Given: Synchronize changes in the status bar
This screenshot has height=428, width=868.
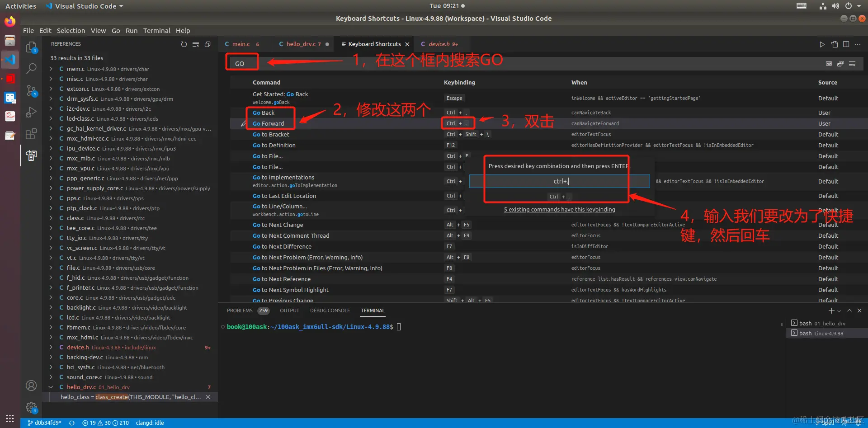Looking at the screenshot, I should pos(71,423).
